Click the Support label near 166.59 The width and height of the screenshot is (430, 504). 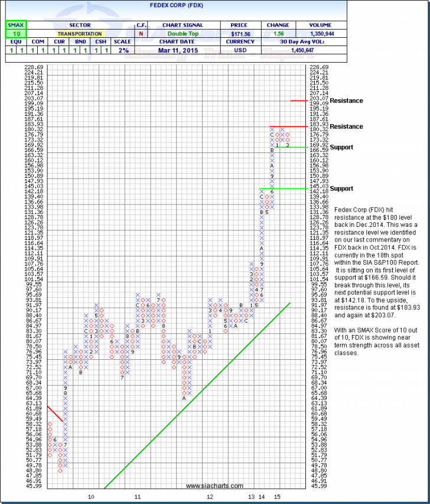coord(341,146)
